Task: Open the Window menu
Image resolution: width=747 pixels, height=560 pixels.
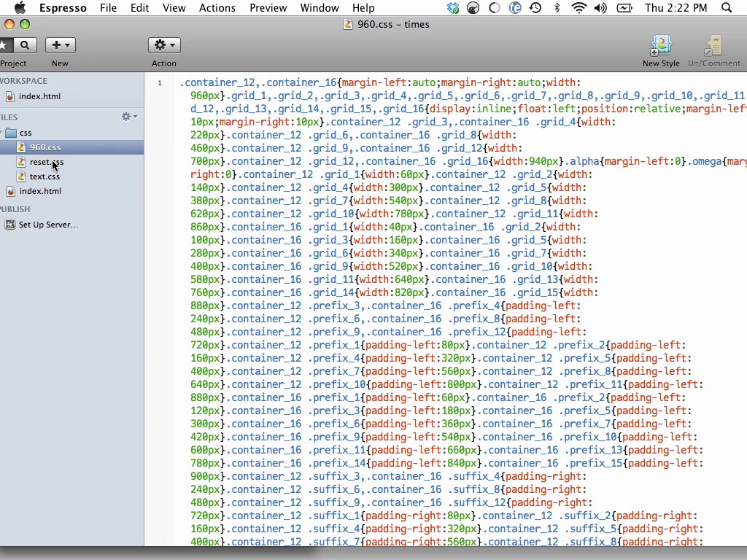Action: click(320, 8)
